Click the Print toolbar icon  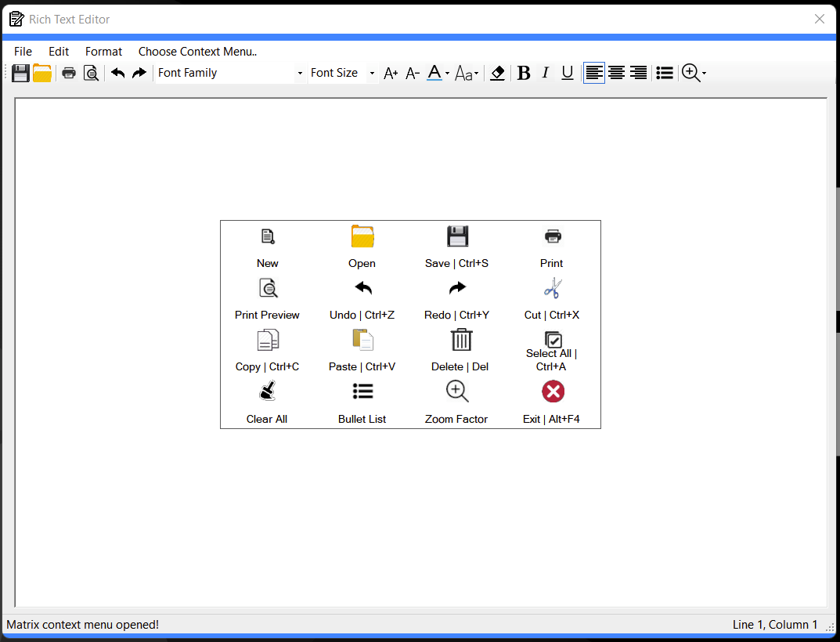click(69, 73)
